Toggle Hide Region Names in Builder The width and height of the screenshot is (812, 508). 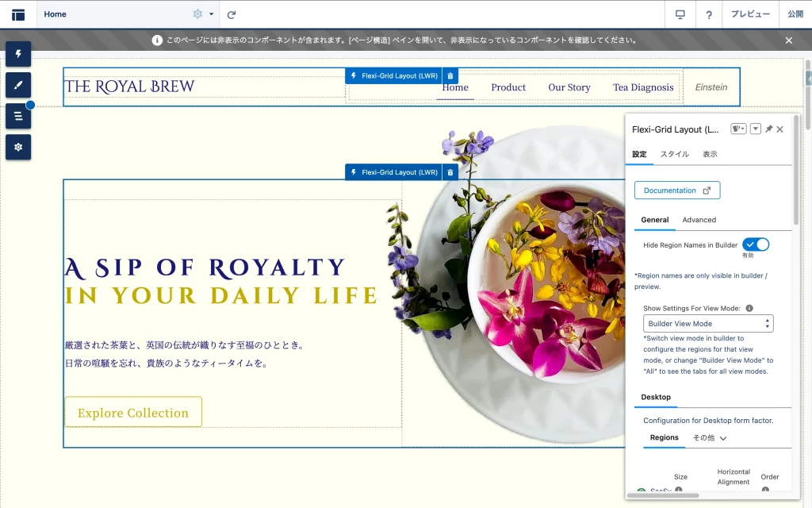[x=755, y=244]
